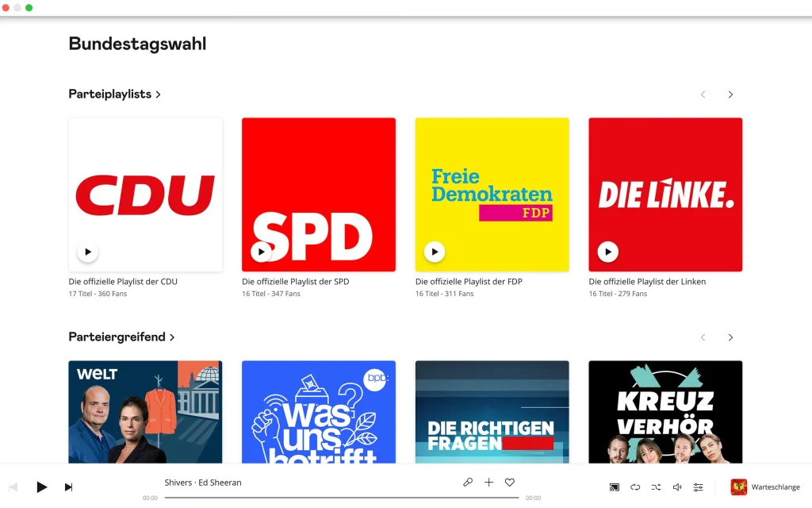Start playback with the main play button
Image resolution: width=812 pixels, height=508 pixels.
point(42,487)
